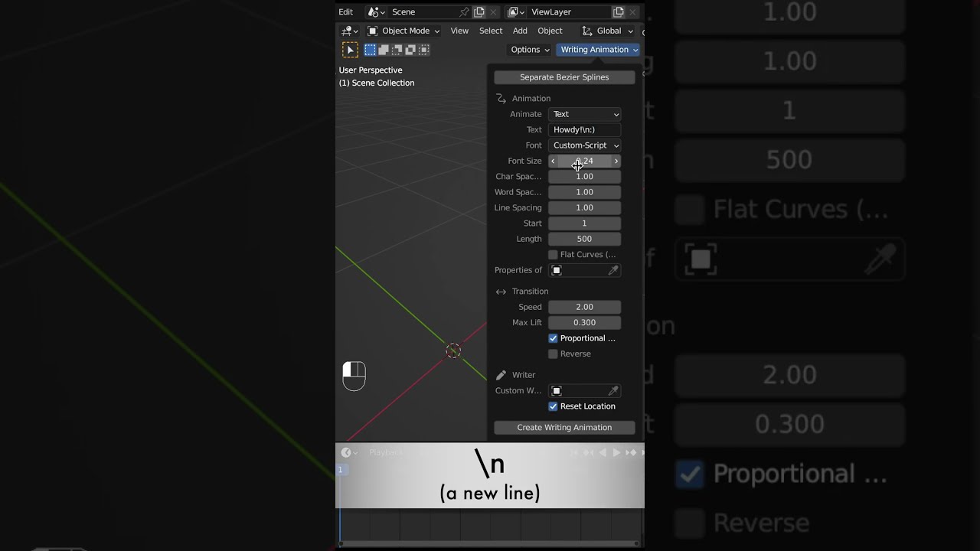Image resolution: width=980 pixels, height=551 pixels.
Task: Open the Edit menu
Action: [x=346, y=12]
